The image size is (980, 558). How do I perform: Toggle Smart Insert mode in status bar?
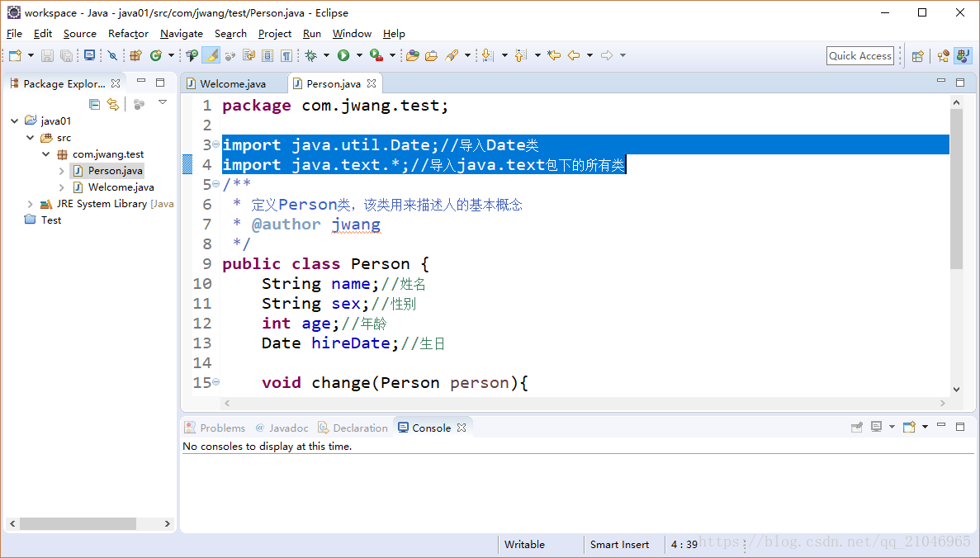point(619,545)
